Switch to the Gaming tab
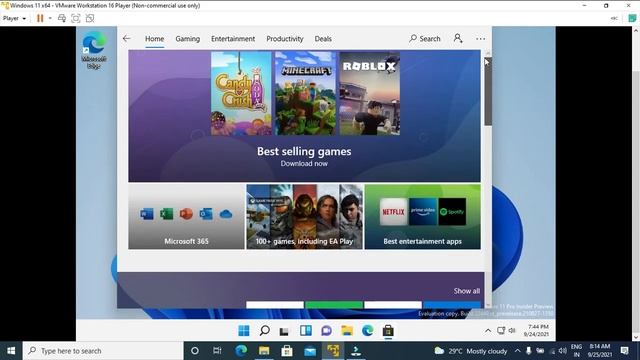640x360 pixels. pyautogui.click(x=188, y=39)
